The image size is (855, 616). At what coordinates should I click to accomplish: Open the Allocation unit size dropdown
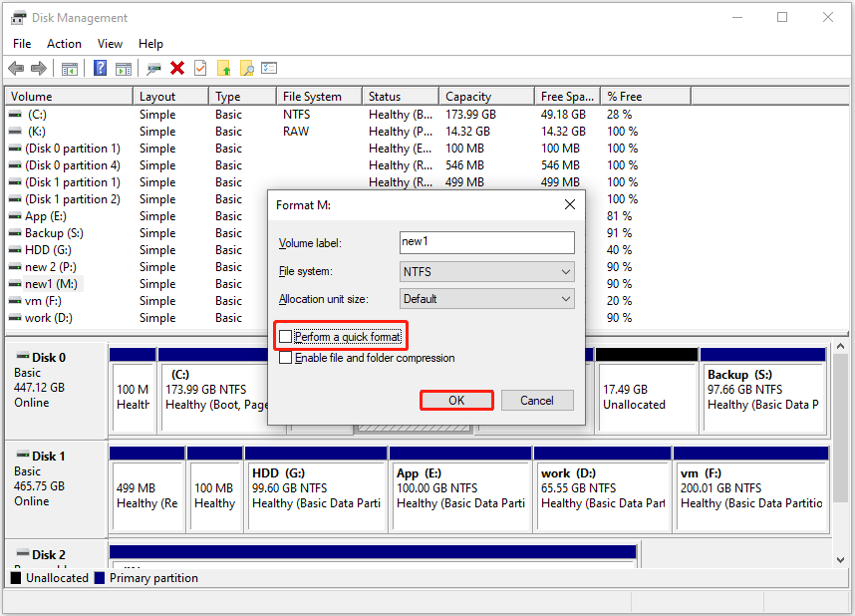(x=485, y=298)
